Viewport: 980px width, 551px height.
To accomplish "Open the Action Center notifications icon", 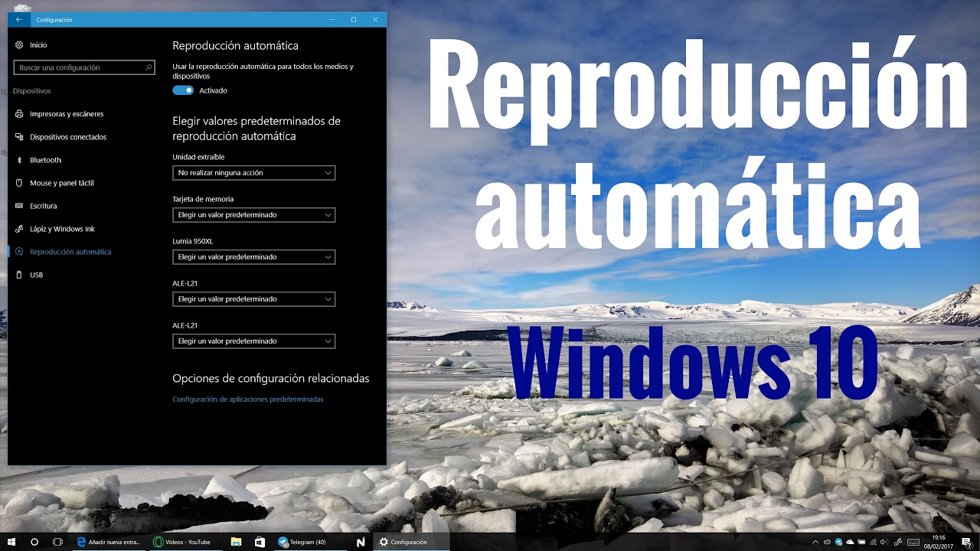I will (966, 542).
